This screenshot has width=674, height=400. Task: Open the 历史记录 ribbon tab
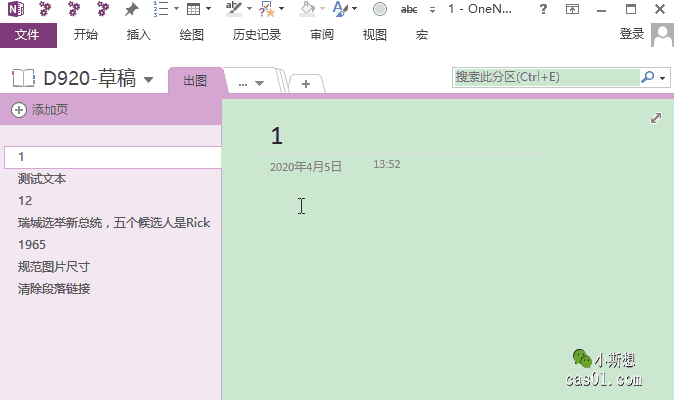(x=257, y=34)
